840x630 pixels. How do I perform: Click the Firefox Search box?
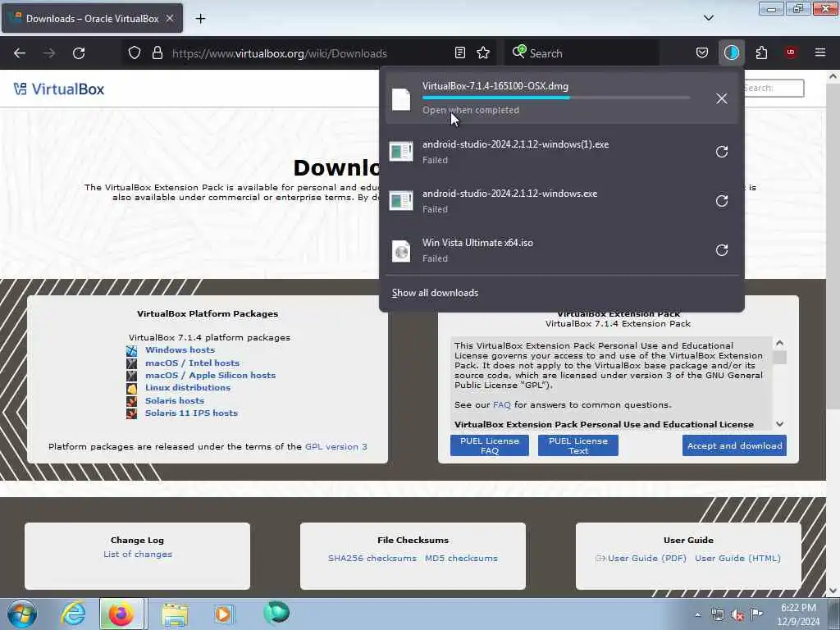pyautogui.click(x=582, y=53)
